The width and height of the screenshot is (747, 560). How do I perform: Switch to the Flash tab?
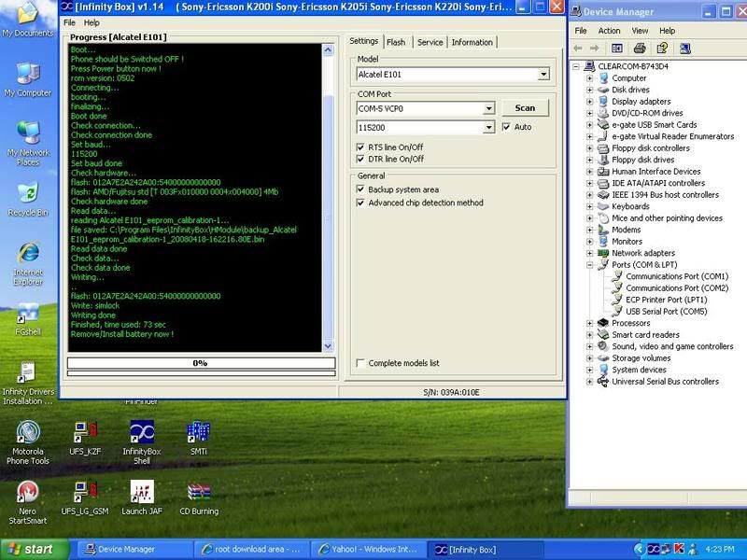click(x=396, y=42)
